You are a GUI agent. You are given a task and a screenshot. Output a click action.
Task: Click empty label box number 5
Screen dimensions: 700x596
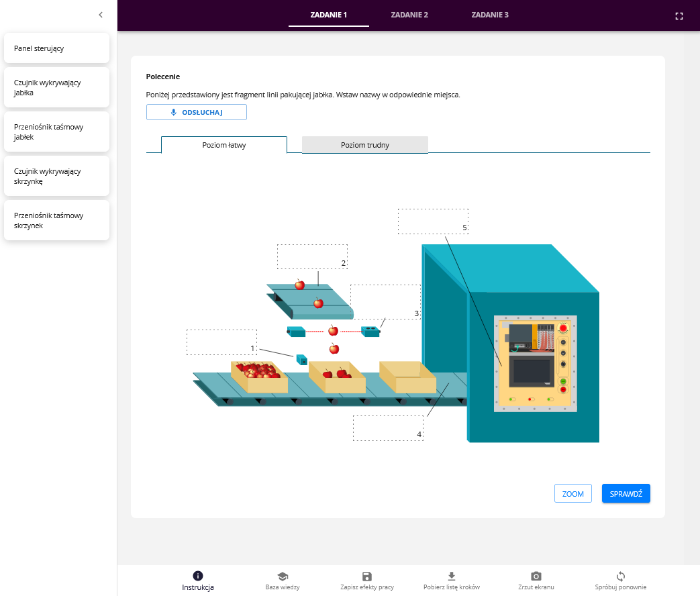433,221
